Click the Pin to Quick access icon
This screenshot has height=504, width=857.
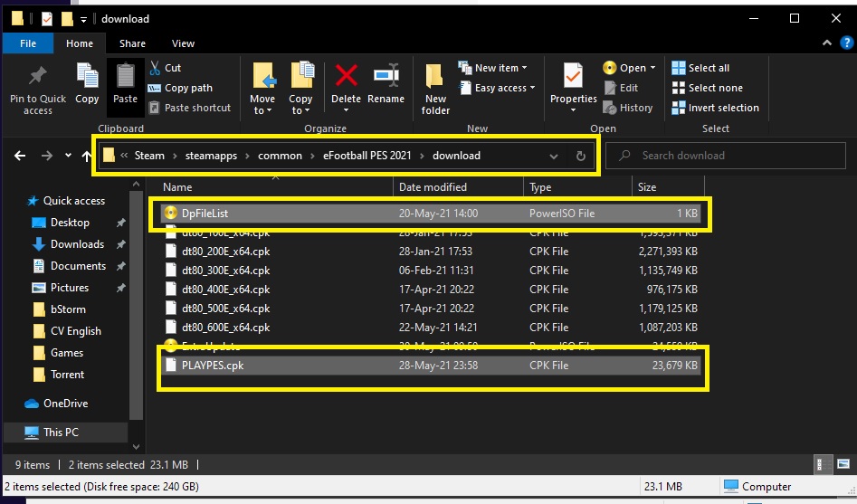coord(38,77)
